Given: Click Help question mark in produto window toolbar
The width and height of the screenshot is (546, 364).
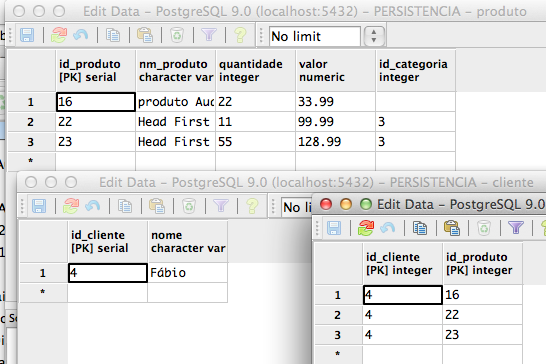Looking at the screenshot, I should click(240, 36).
